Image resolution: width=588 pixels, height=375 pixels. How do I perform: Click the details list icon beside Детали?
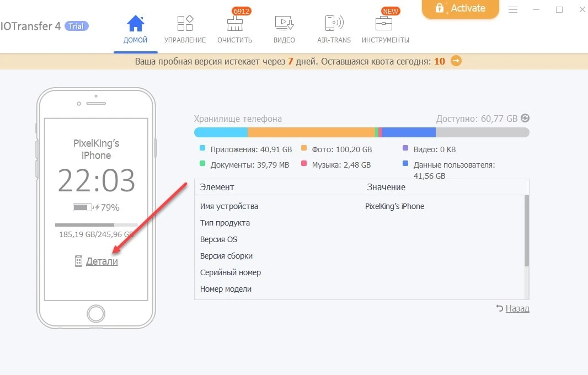[x=78, y=261]
